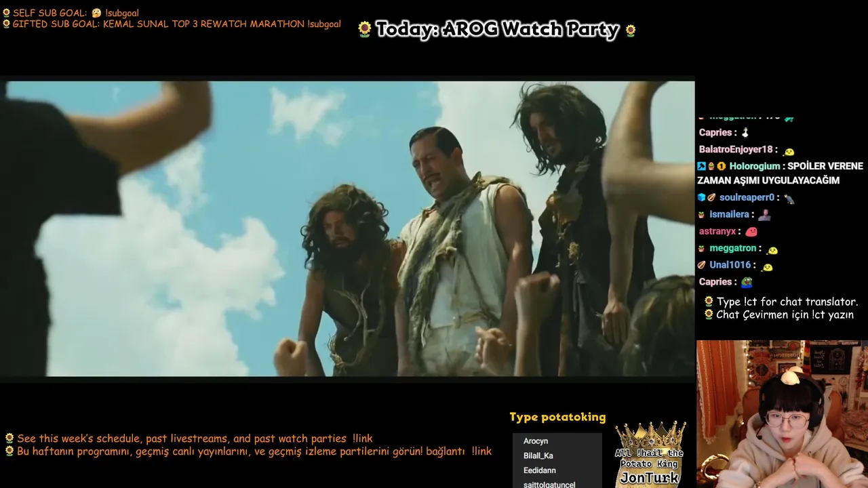Click 'Eedidann' in the potatoking list
Viewport: 868px width, 488px height.
540,470
